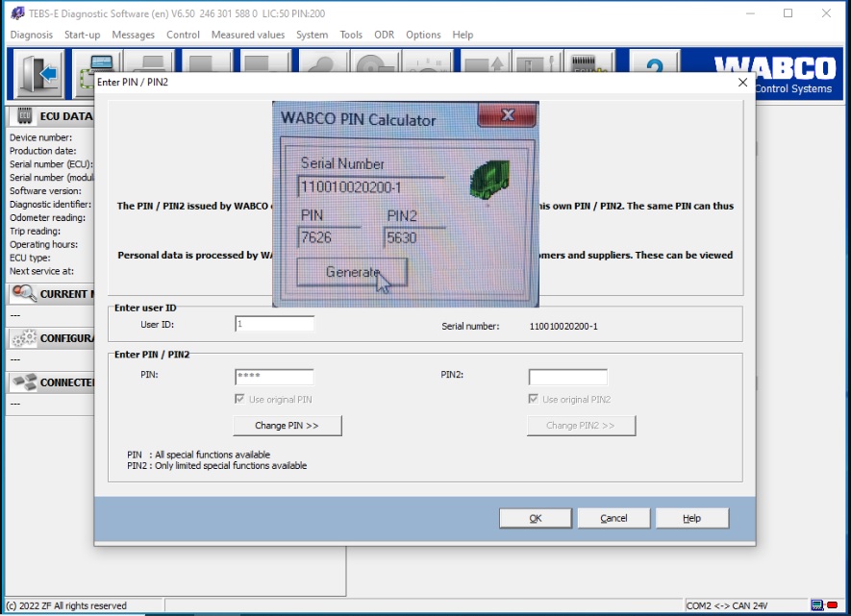This screenshot has width=851, height=616.
Task: Click the User ID text field
Action: click(274, 325)
